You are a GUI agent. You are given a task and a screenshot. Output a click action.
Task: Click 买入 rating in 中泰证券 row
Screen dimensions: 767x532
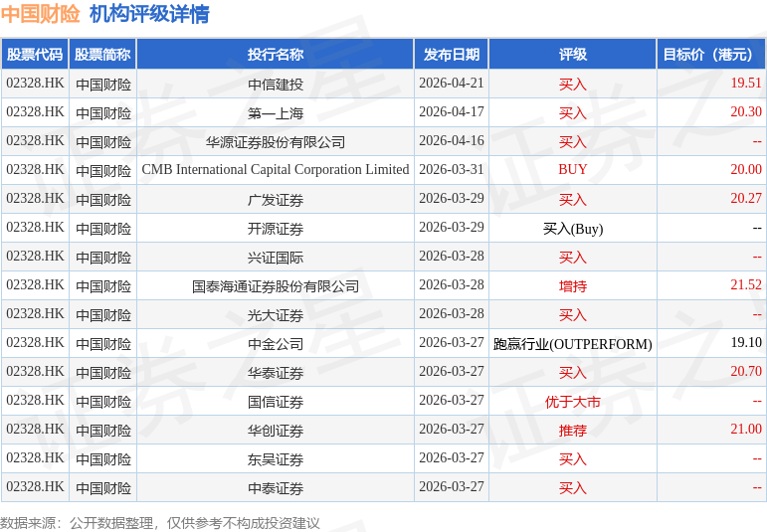[573, 488]
